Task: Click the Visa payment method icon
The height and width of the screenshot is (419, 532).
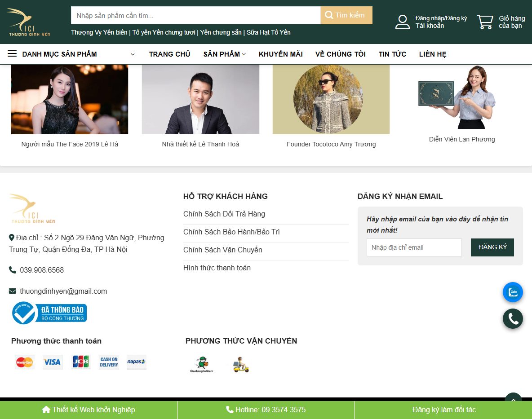Action: click(x=52, y=362)
